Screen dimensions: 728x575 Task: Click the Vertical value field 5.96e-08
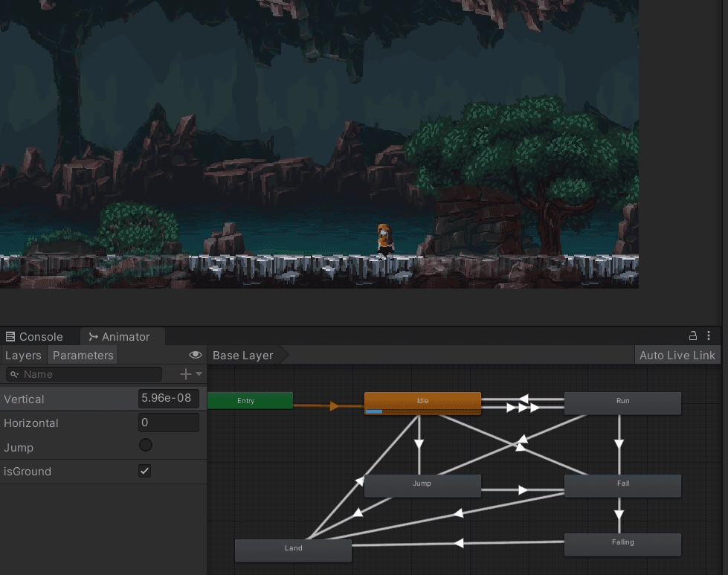point(169,398)
